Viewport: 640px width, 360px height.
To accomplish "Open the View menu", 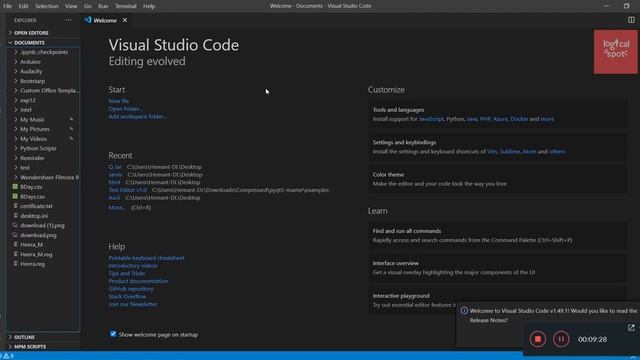I will click(x=71, y=6).
